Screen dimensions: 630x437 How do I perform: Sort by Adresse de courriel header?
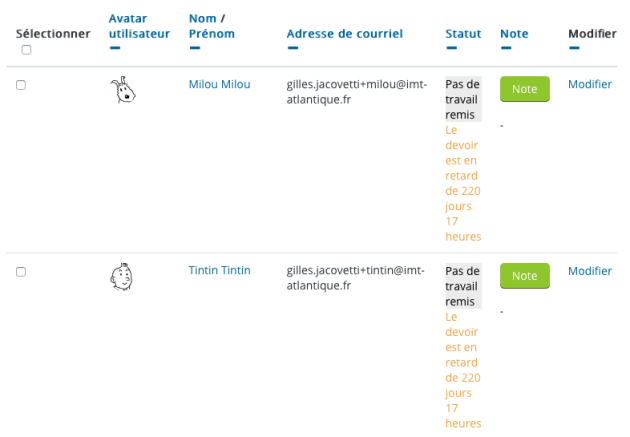(x=345, y=34)
